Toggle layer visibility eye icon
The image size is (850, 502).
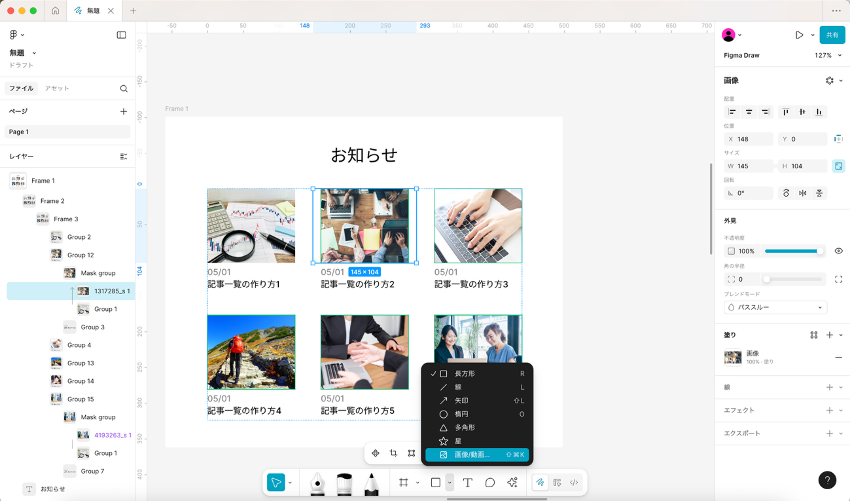coord(838,251)
